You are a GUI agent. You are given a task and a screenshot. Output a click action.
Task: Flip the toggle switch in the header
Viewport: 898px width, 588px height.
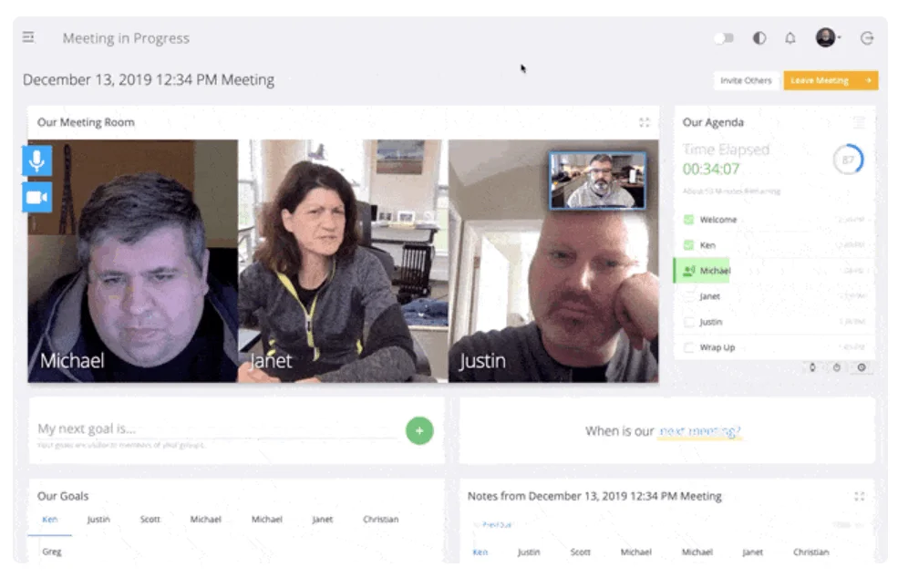[x=724, y=38]
